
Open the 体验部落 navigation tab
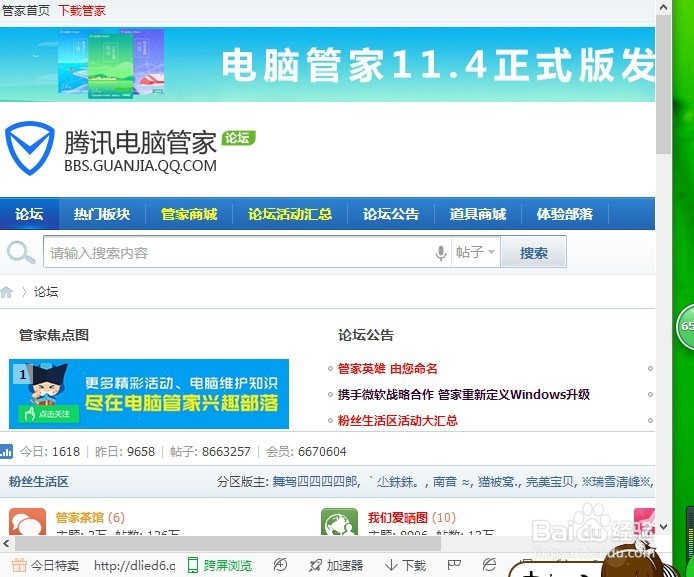[565, 214]
